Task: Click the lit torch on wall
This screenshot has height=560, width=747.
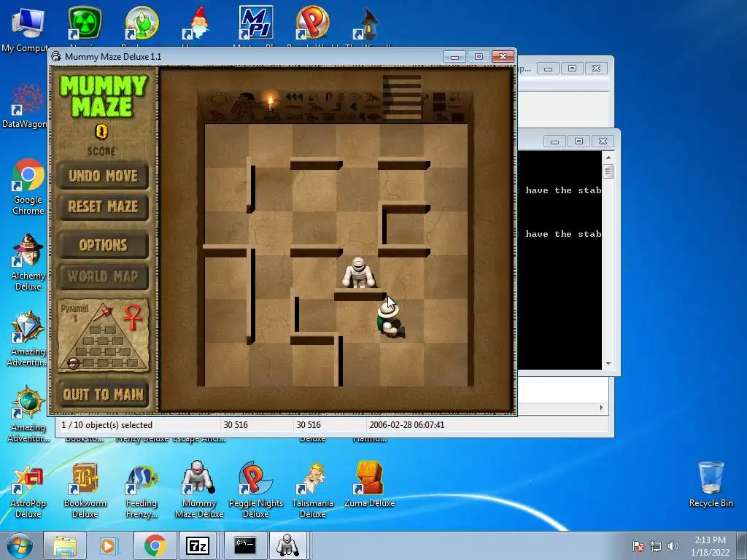Action: click(271, 102)
